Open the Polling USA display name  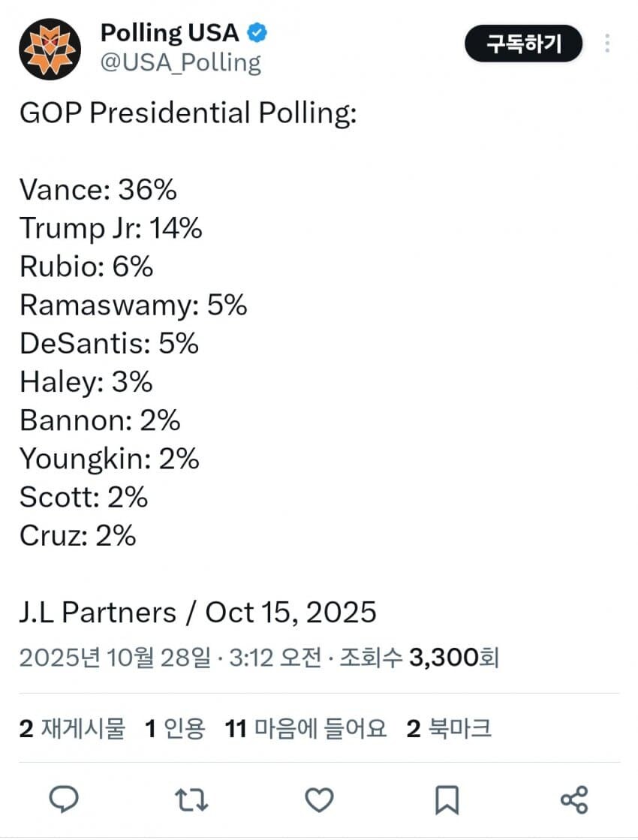pos(169,33)
